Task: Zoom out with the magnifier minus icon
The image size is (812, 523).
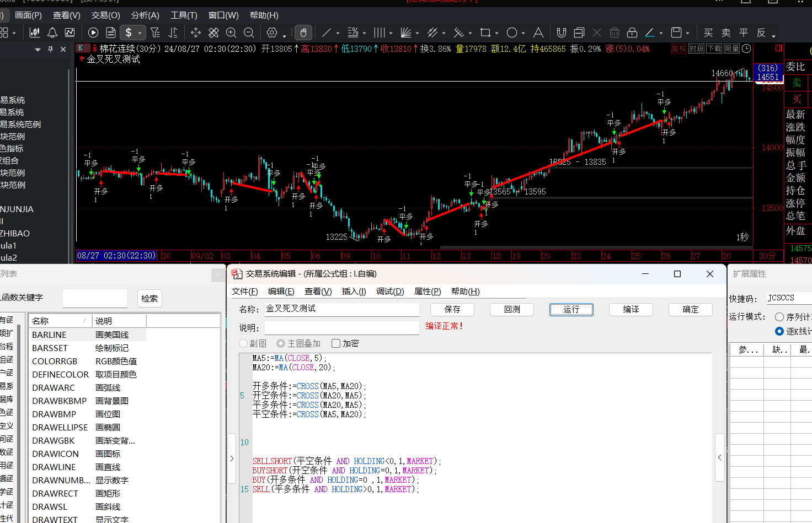Action: point(249,33)
